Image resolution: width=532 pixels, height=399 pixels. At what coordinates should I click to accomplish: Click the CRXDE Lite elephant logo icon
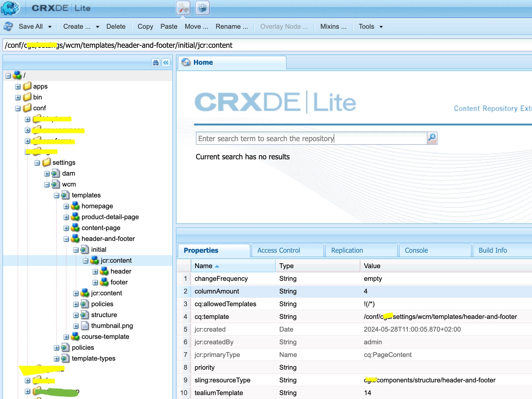click(11, 8)
